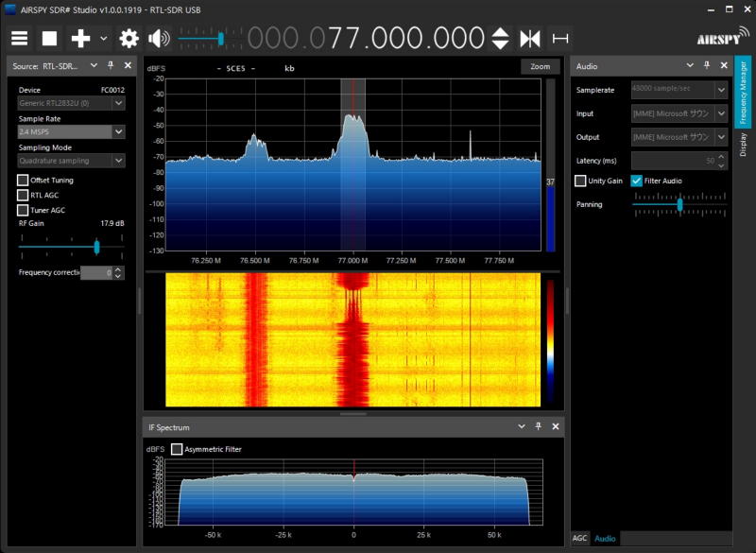Open settings via the gear icon
Screen dimensions: 756x553
tap(129, 38)
